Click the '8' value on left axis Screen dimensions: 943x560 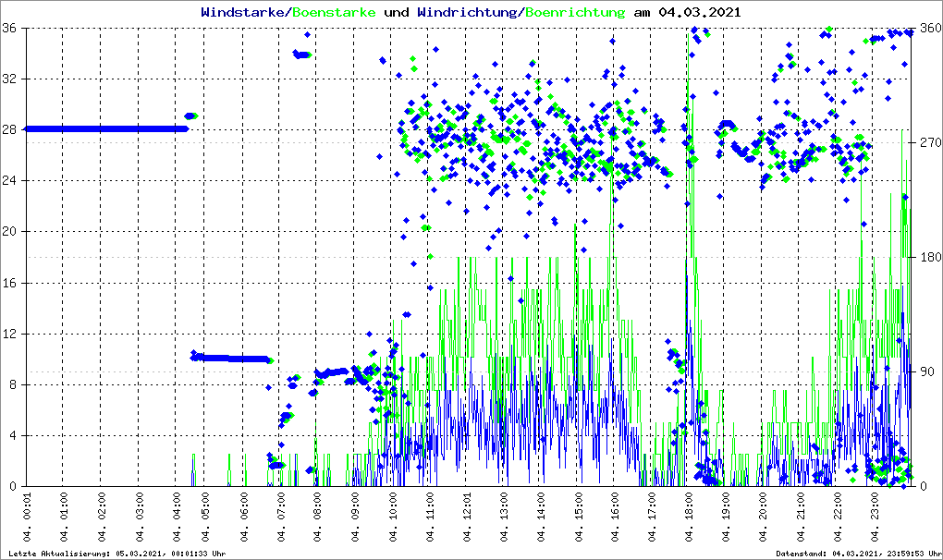coord(13,384)
